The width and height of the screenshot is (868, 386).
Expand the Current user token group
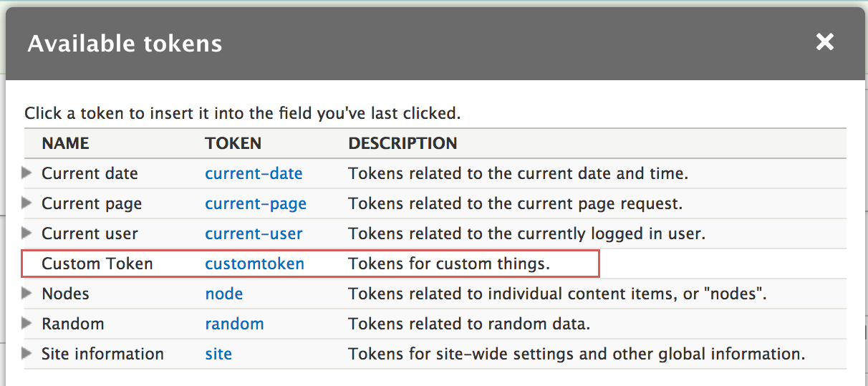[x=27, y=233]
